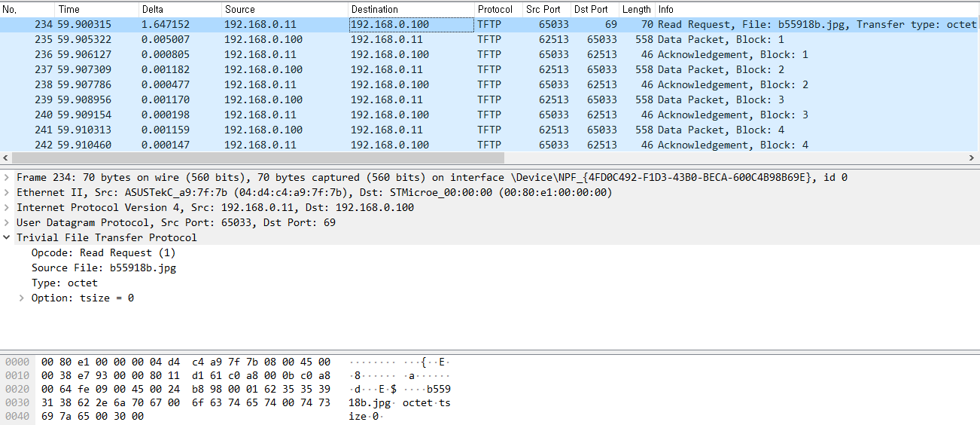Select packet 236 Acknowledgement Block 1

(x=490, y=54)
